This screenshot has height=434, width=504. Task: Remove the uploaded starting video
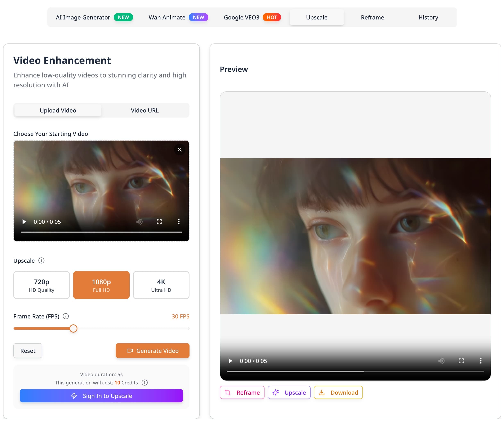[x=180, y=150]
